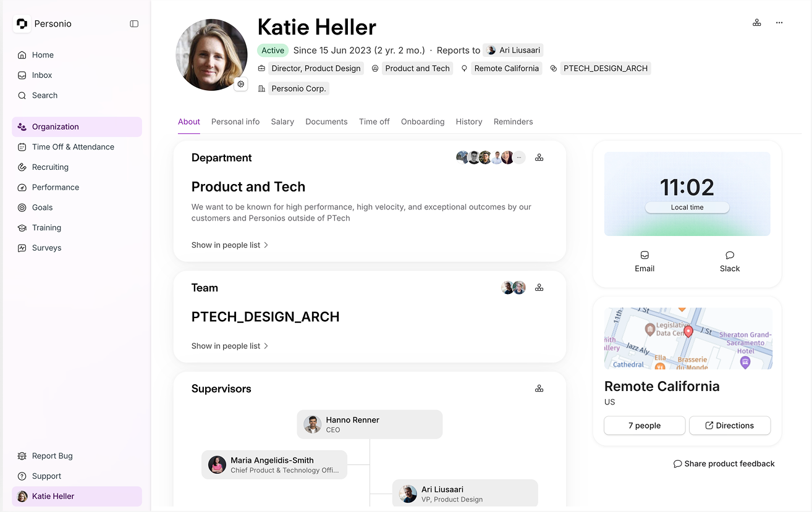Open the org chart icon in the page header
This screenshot has width=812, height=512.
(757, 22)
